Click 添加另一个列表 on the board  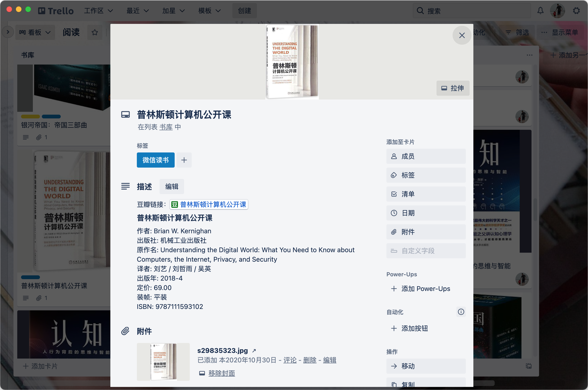point(569,55)
